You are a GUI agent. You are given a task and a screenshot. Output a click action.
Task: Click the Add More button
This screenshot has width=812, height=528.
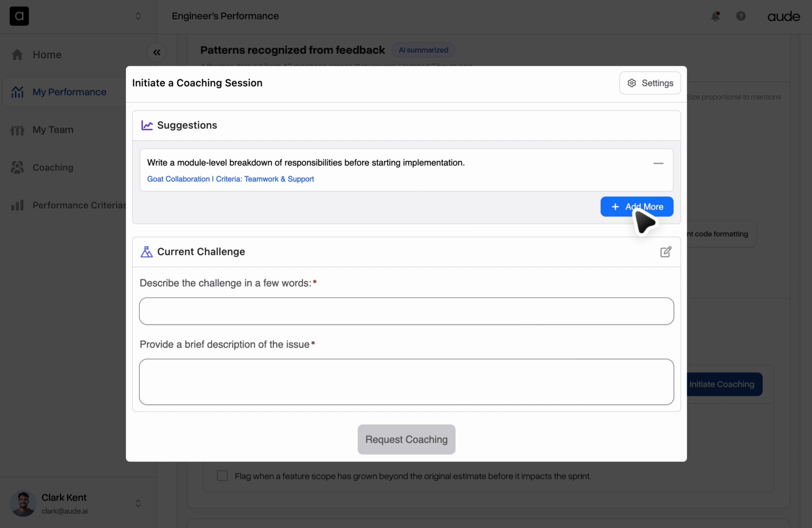[x=637, y=207]
